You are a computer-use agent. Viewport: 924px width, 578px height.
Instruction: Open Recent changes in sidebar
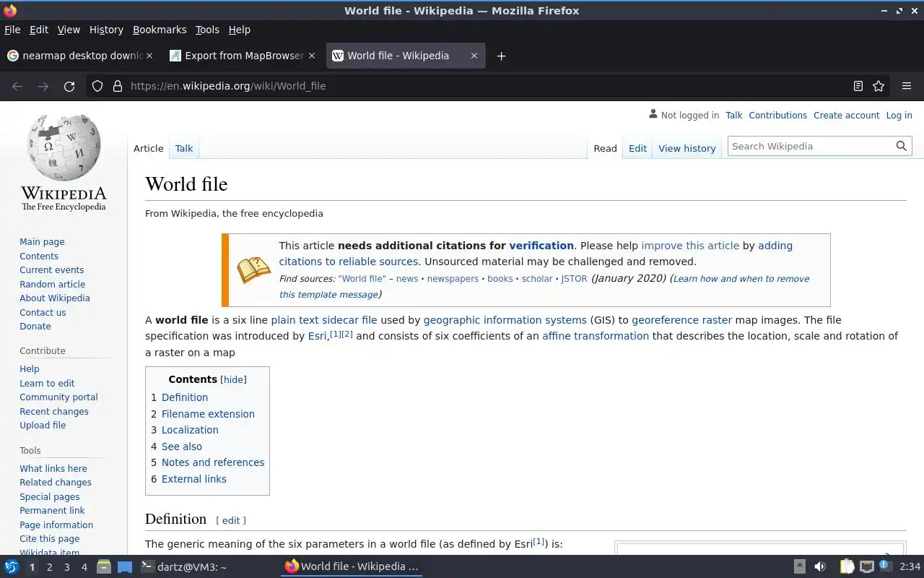coord(54,411)
